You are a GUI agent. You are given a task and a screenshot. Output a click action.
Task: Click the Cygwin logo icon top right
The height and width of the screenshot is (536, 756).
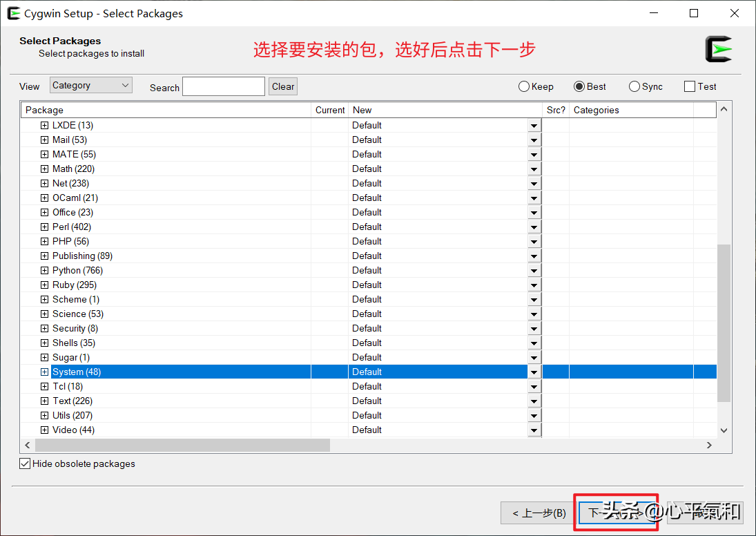[719, 48]
